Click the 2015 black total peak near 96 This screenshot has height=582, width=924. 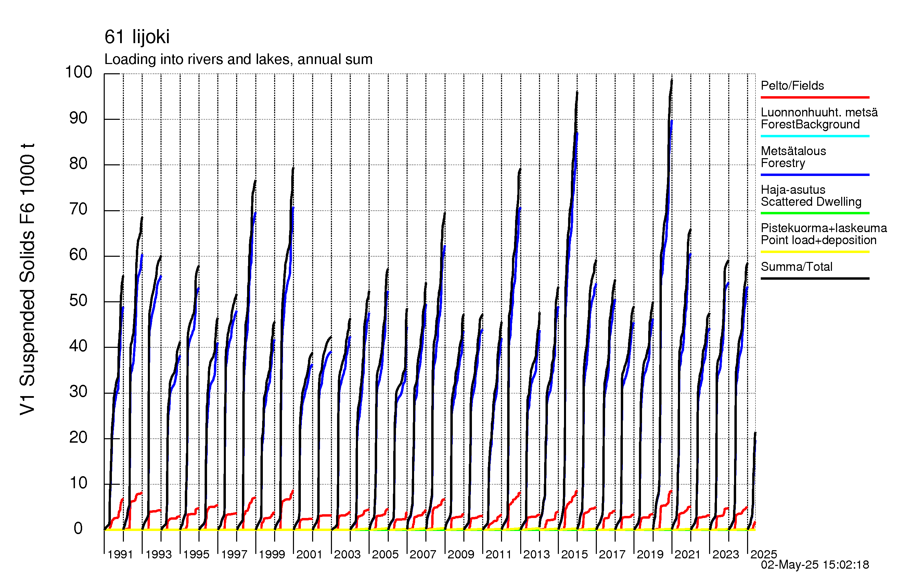coord(577,92)
